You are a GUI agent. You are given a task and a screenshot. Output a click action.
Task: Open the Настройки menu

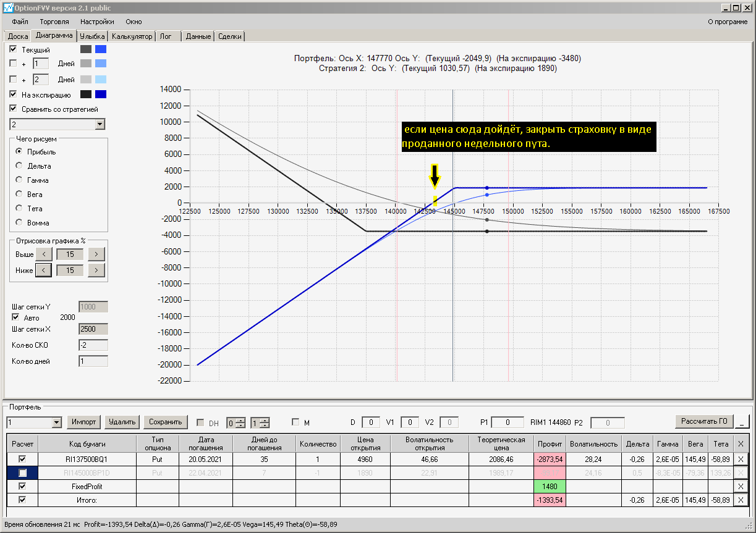(97, 22)
